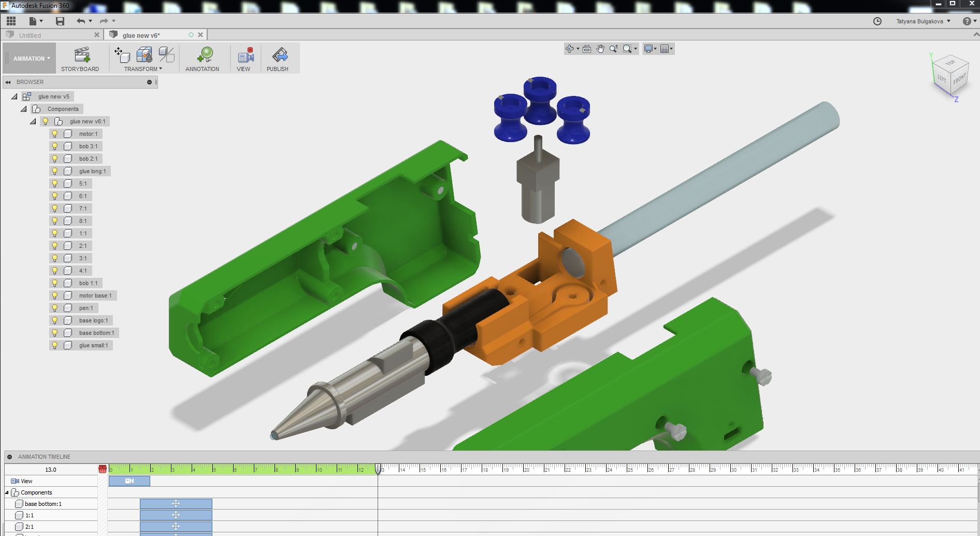Collapse the Browser panel with minus button
This screenshot has width=980, height=536.
click(x=150, y=82)
